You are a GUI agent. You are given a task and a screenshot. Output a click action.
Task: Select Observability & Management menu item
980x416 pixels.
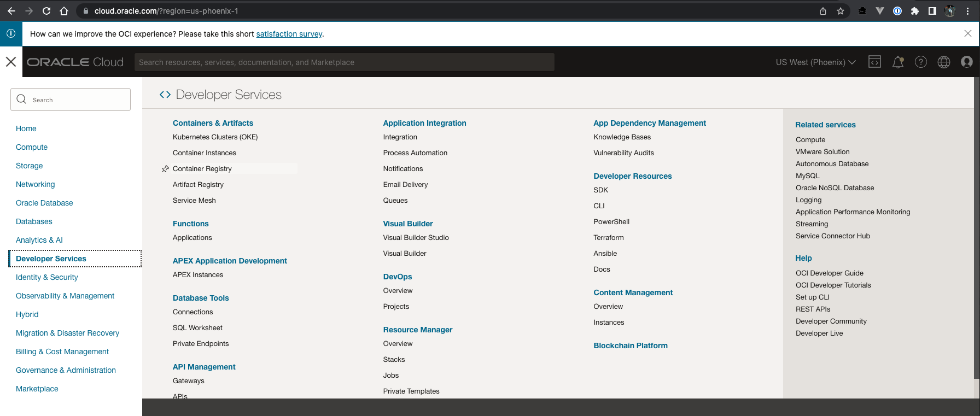65,296
